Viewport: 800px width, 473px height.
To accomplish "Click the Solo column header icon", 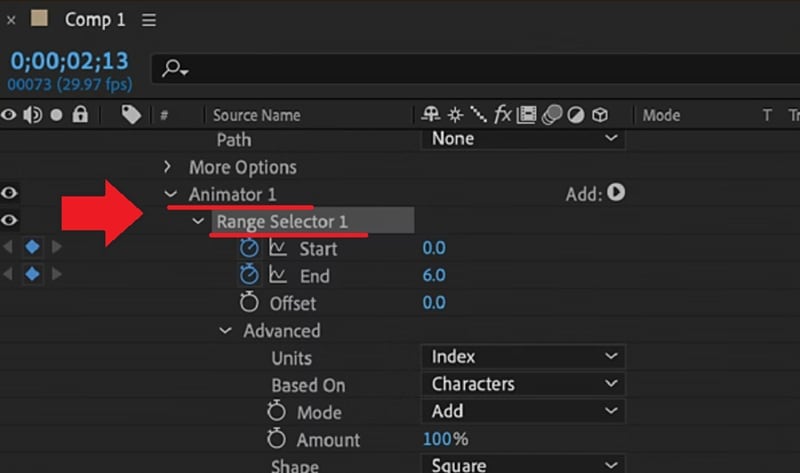I will (56, 115).
